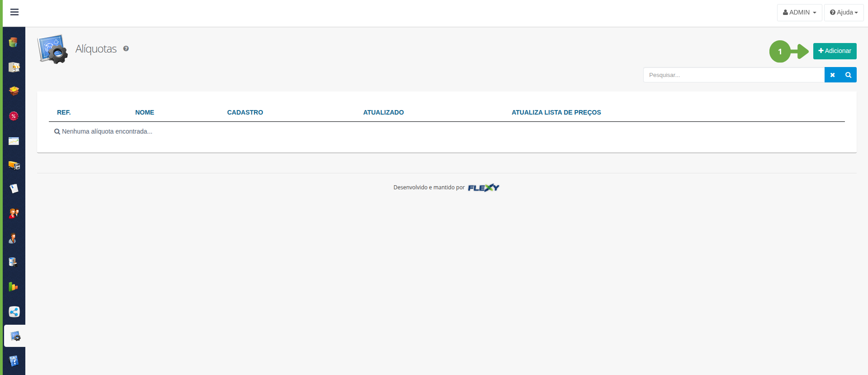Image resolution: width=868 pixels, height=375 pixels.
Task: Click the blue share icon in sidebar
Action: click(x=14, y=312)
